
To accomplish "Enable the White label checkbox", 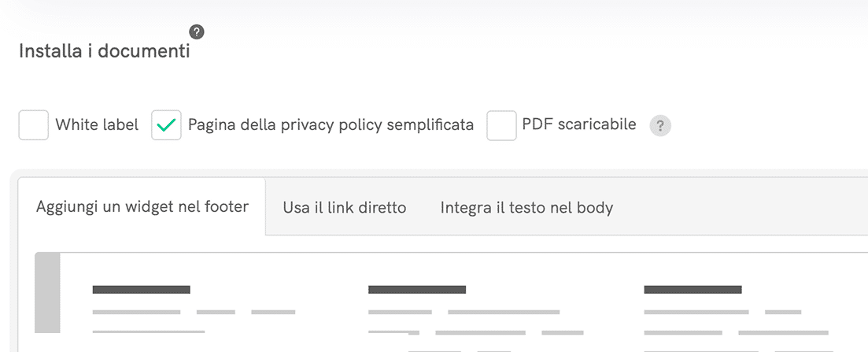I will click(34, 125).
